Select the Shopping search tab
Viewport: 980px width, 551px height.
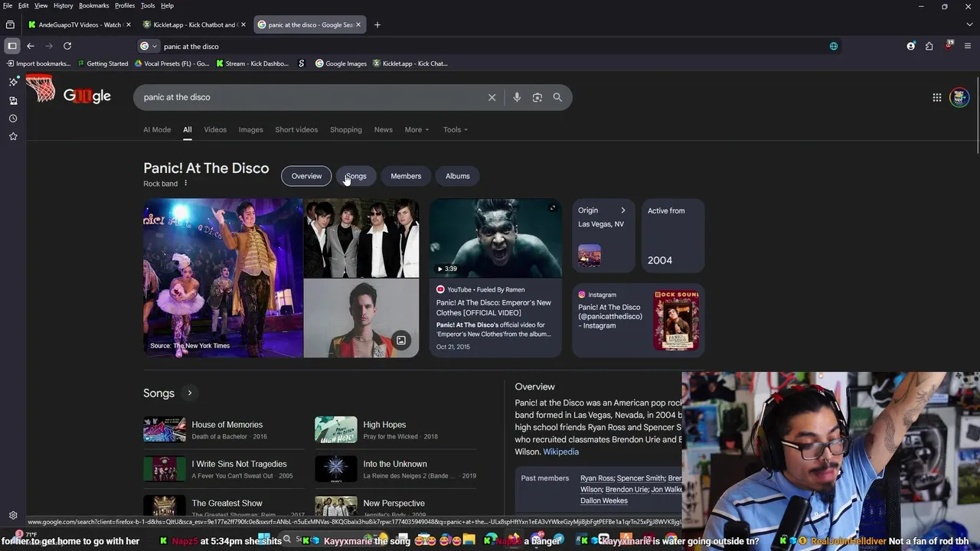[x=346, y=129]
